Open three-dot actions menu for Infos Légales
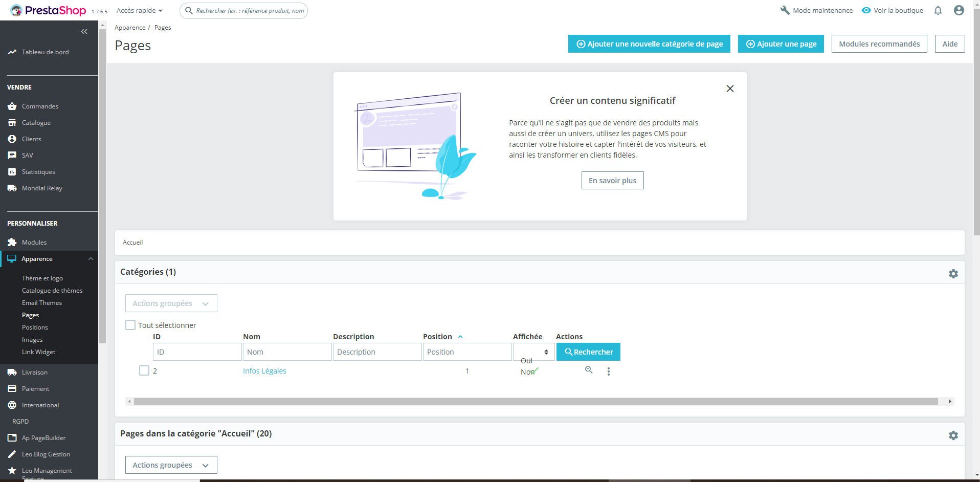980x482 pixels. (608, 371)
